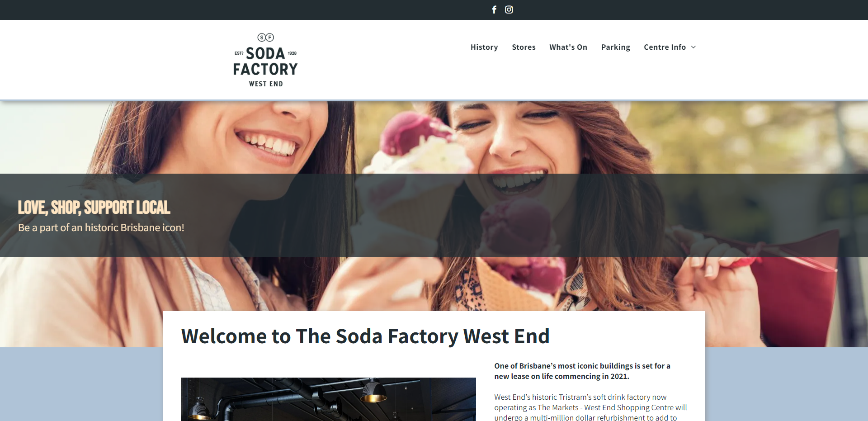Click the Welcome to The Soda Factory heading
The width and height of the screenshot is (868, 421).
point(365,336)
